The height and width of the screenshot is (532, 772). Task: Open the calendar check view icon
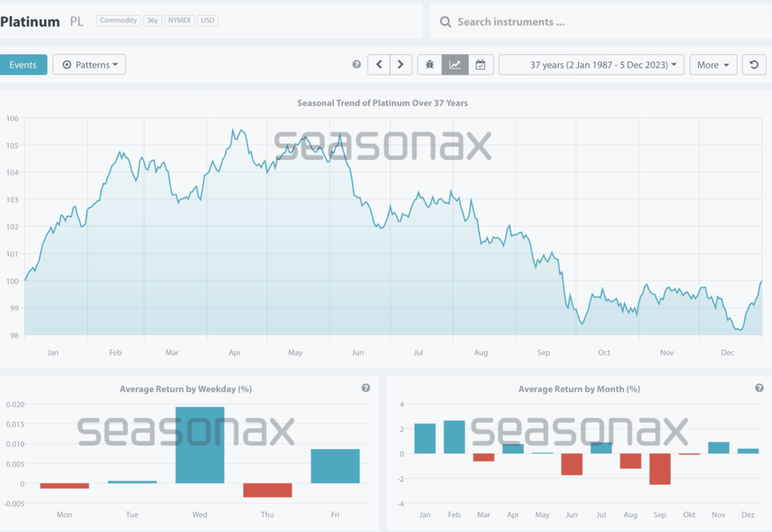click(x=480, y=65)
